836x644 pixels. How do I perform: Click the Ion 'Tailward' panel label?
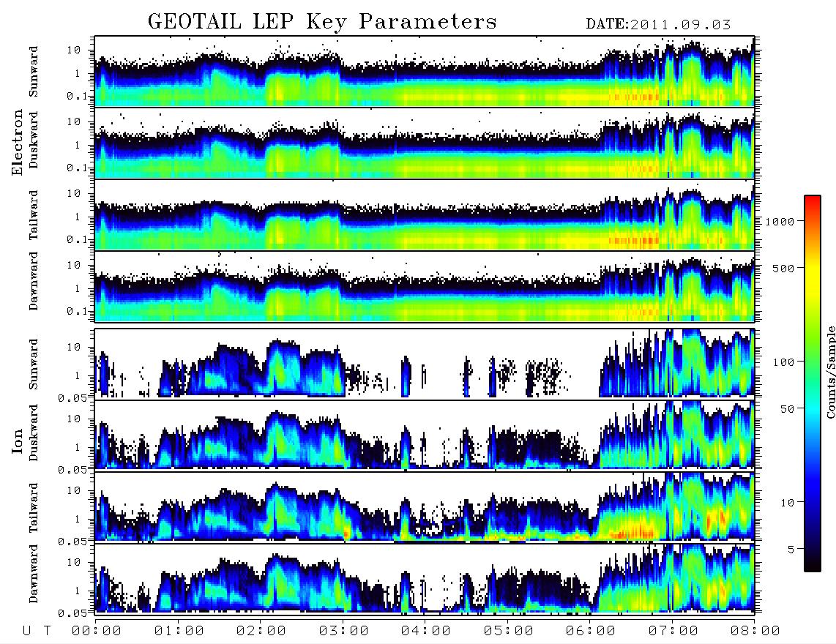34,508
